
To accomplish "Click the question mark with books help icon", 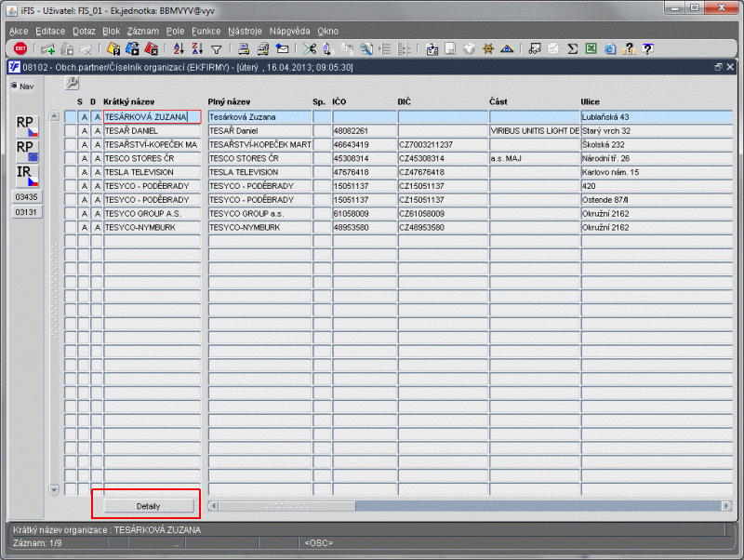I will tap(630, 49).
